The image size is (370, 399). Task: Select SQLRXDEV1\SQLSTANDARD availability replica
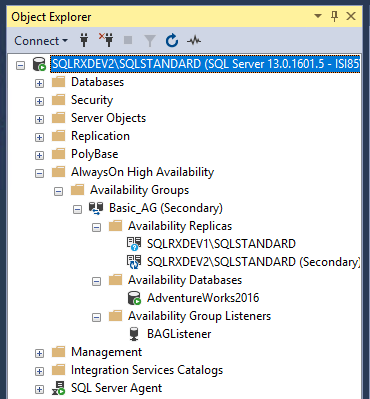[221, 244]
